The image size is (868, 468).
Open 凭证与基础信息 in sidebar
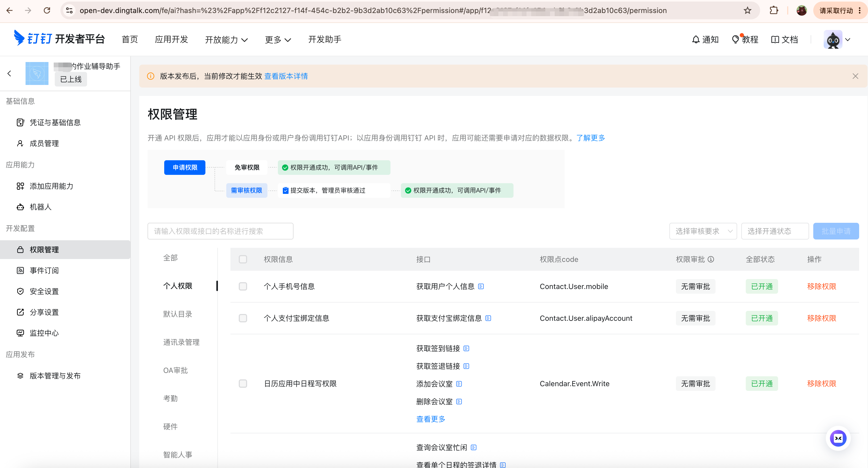(x=65, y=122)
